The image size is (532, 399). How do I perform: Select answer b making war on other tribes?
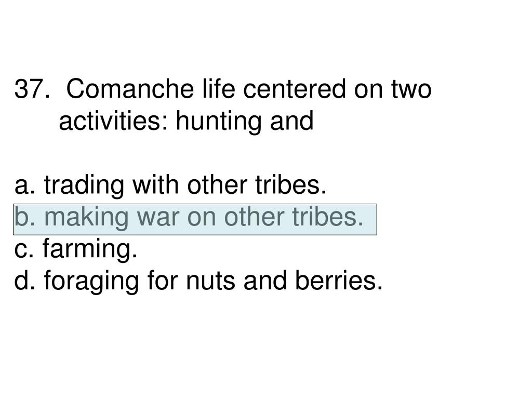(195, 220)
